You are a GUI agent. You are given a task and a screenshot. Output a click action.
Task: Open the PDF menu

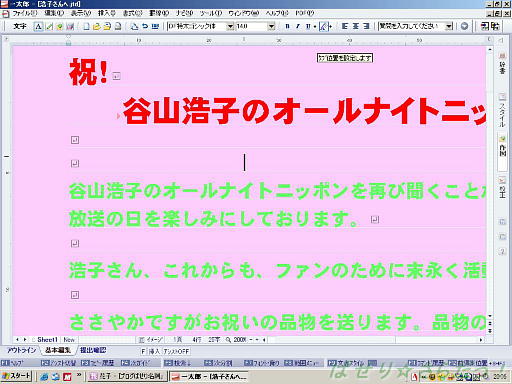pyautogui.click(x=304, y=13)
